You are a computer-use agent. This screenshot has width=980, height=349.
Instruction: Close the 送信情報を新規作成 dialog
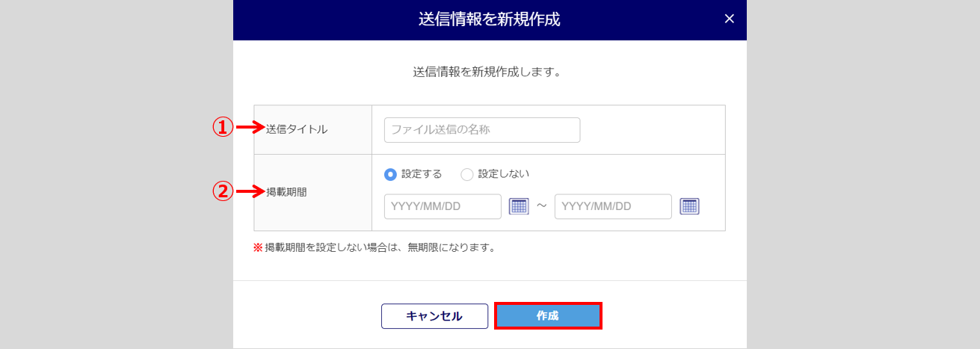pyautogui.click(x=730, y=19)
